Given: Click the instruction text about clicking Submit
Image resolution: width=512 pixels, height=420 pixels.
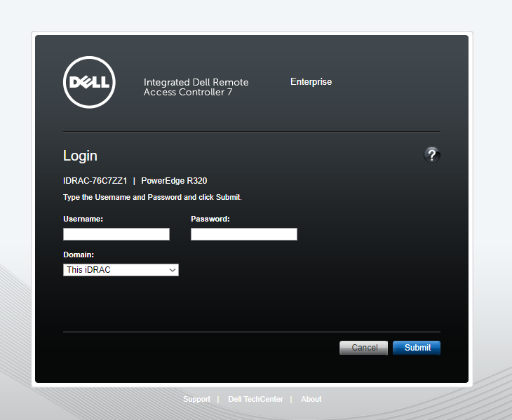Looking at the screenshot, I should tap(152, 198).
